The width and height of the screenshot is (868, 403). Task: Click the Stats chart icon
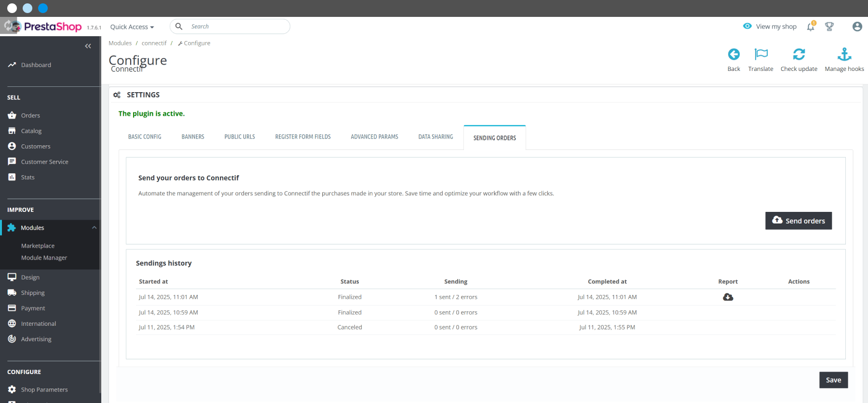12,177
